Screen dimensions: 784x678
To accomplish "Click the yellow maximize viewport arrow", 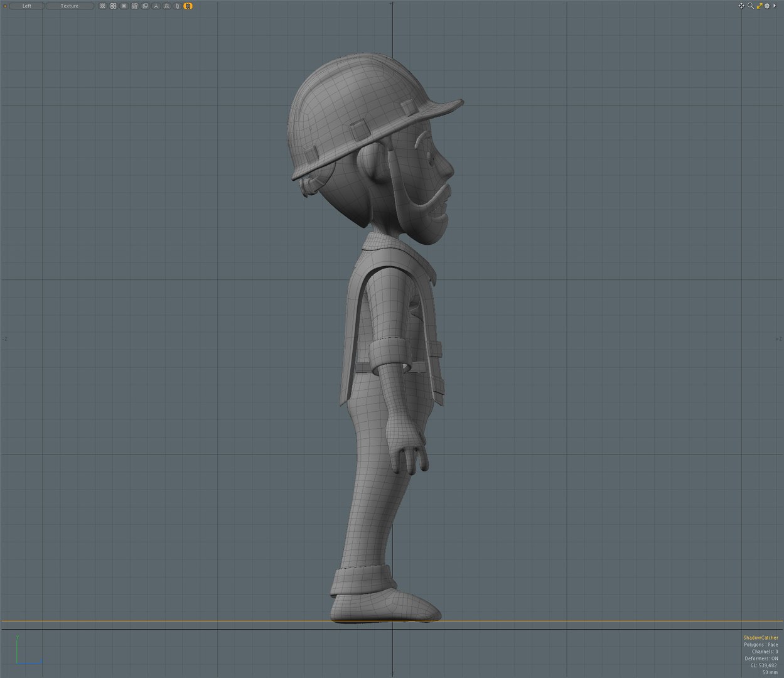I will [760, 6].
